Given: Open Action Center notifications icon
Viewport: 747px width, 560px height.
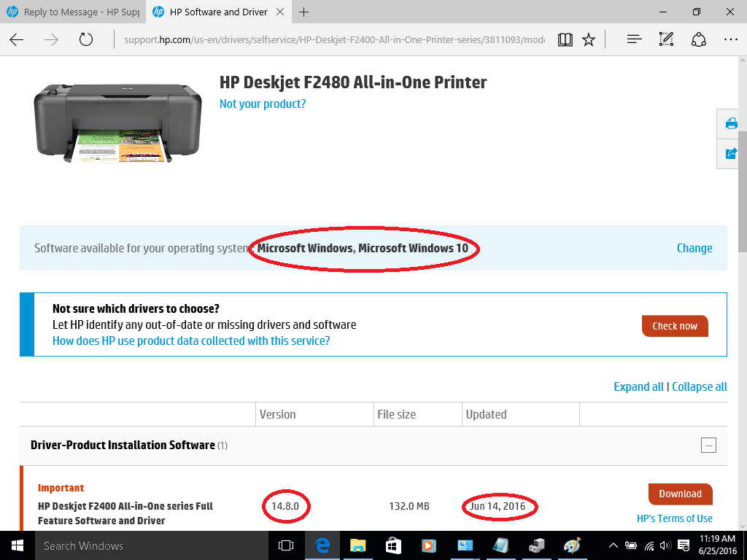Looking at the screenshot, I should [x=683, y=545].
